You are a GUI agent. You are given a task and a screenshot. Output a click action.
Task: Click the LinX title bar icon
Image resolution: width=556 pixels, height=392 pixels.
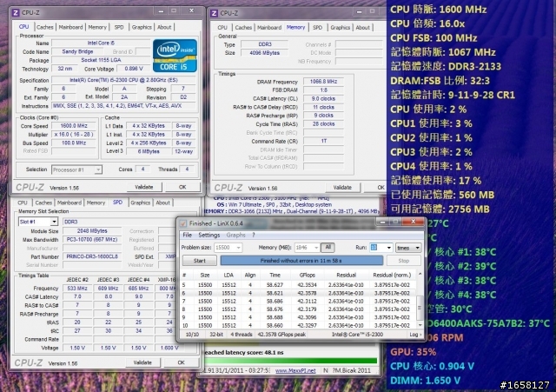tap(183, 223)
